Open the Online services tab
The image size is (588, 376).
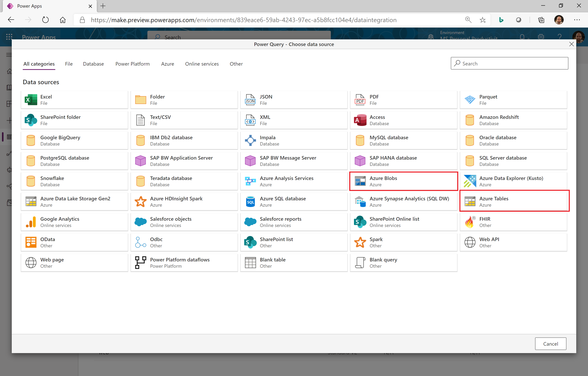[202, 64]
